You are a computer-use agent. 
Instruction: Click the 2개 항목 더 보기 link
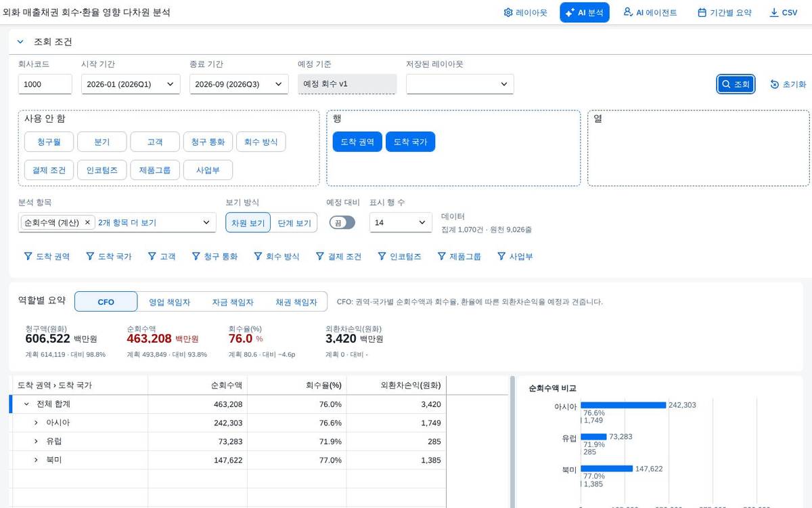127,222
